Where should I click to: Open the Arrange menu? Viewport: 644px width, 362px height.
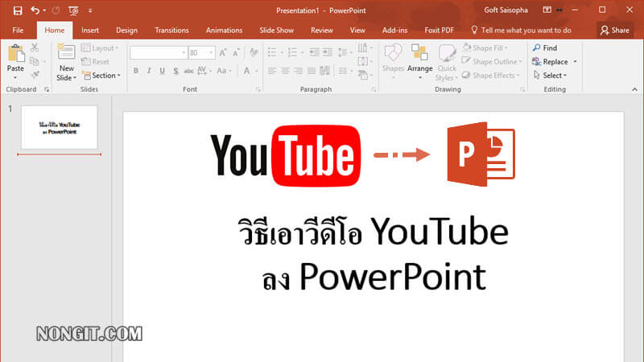pyautogui.click(x=419, y=61)
